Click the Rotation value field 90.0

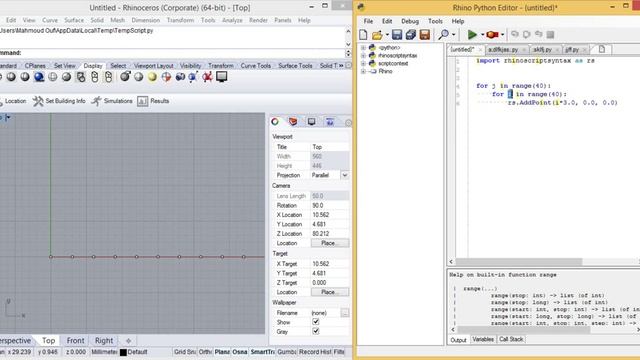point(330,205)
